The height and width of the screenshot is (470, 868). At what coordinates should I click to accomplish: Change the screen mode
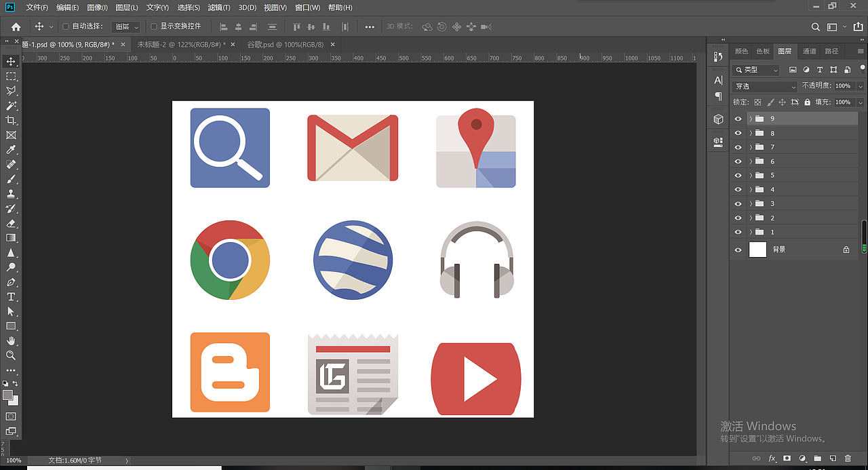[11, 431]
